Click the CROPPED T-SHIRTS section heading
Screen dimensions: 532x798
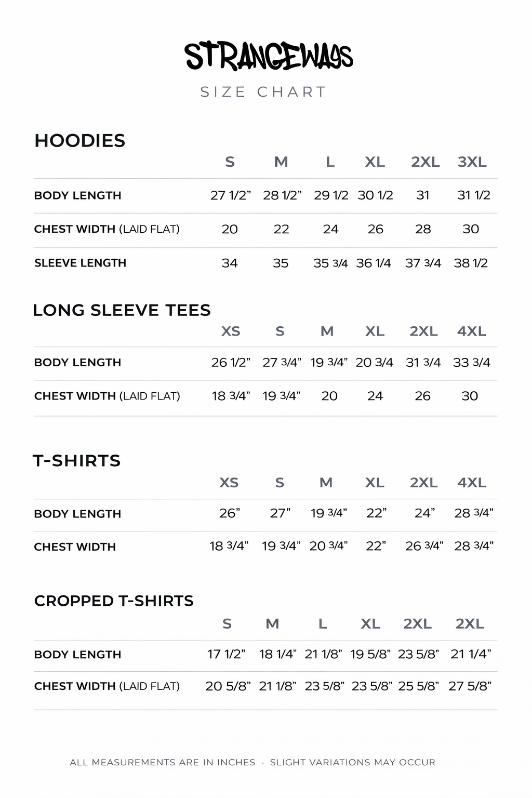[x=114, y=601]
